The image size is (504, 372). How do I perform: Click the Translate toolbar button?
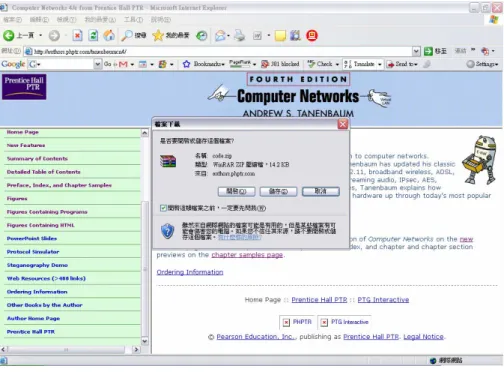[359, 64]
